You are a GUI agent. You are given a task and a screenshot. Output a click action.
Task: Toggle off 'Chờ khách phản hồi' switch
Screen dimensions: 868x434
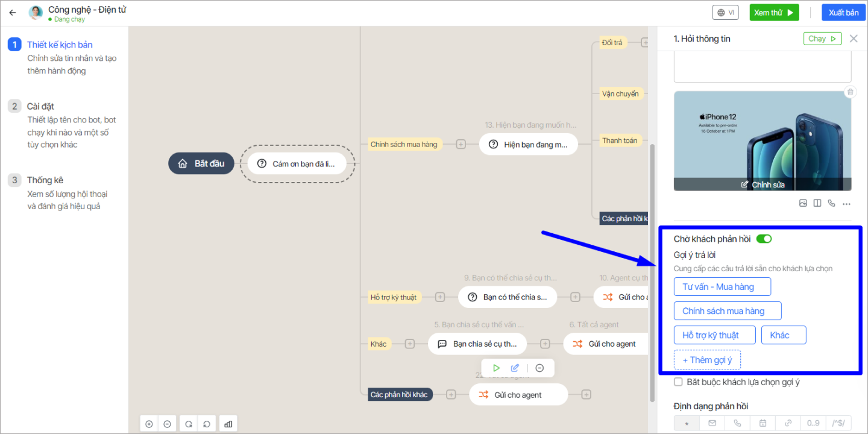[x=764, y=239]
